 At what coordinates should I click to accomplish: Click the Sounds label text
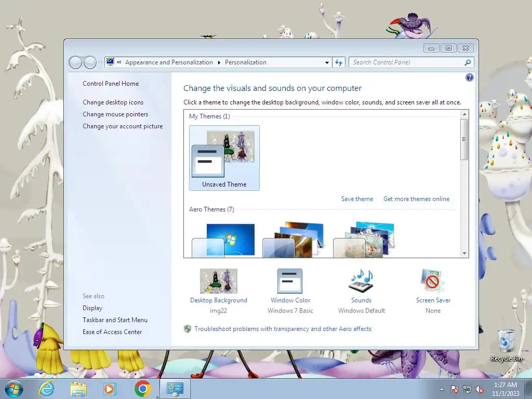point(362,300)
